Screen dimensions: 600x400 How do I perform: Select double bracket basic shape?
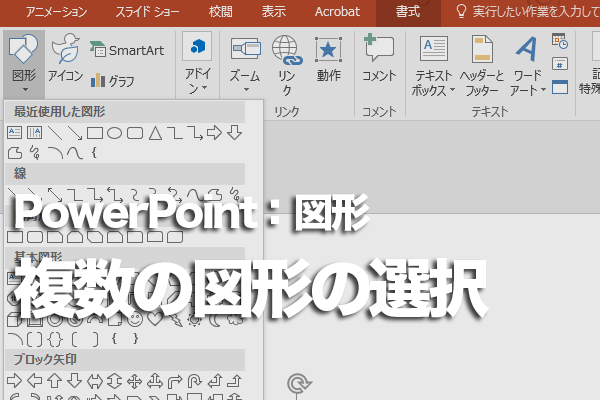coord(35,339)
